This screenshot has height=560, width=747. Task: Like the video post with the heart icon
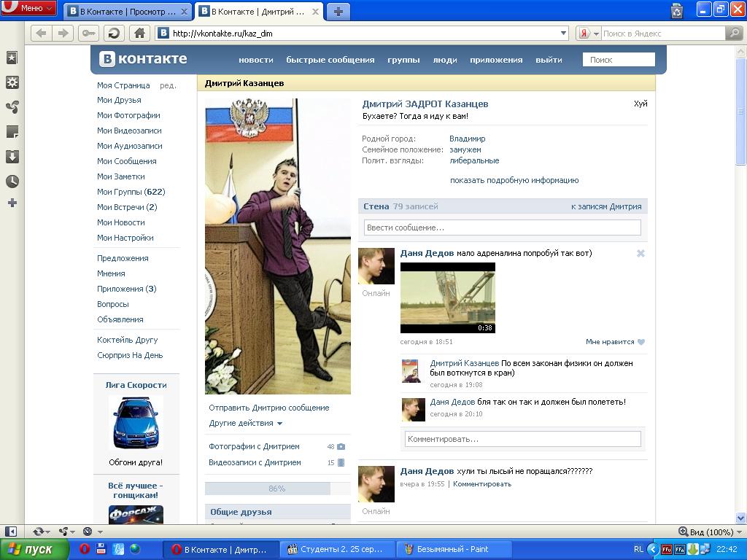641,342
